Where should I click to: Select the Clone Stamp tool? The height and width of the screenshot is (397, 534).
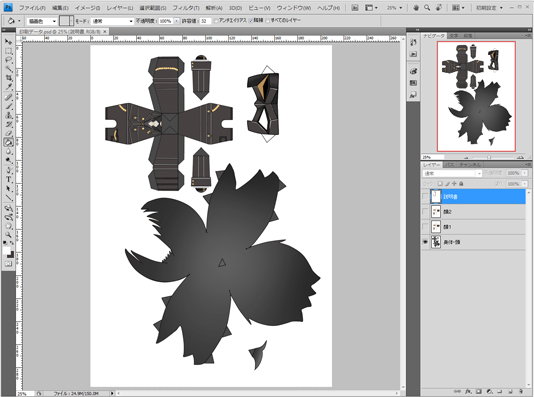click(9, 115)
